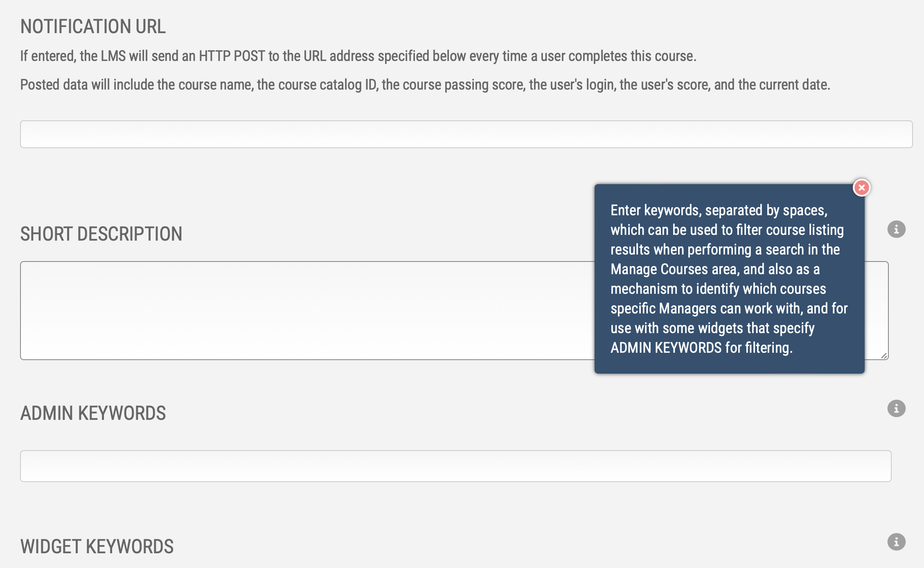Select the SHORT DESCRIPTION heading
The image size is (924, 568).
coord(101,234)
